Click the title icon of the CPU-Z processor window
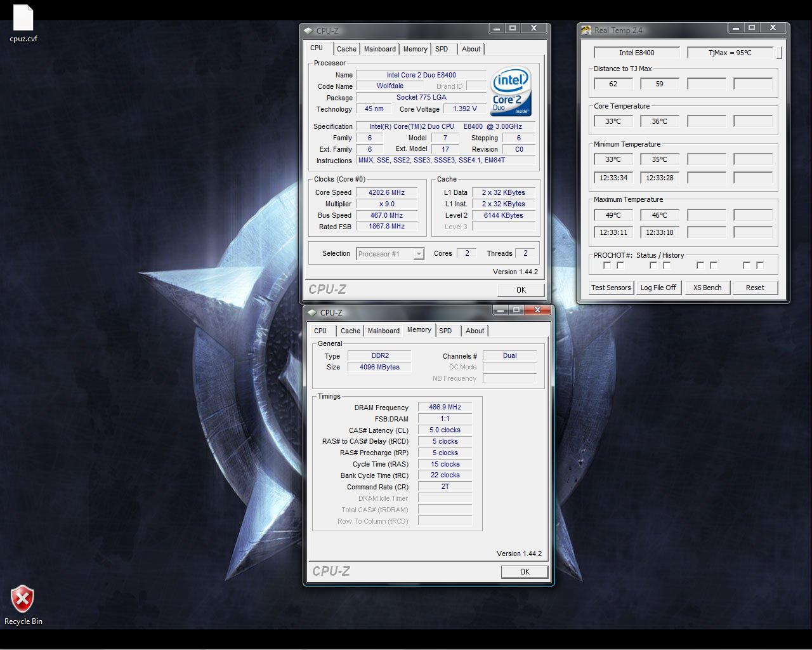 308,30
